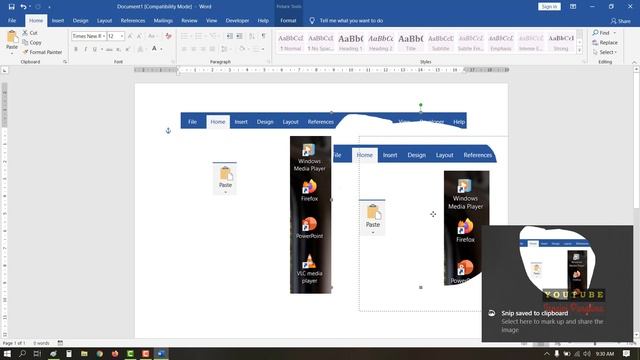Click the Align Left paragraph icon
Viewport: 640px width, 360px height.
coord(184,49)
